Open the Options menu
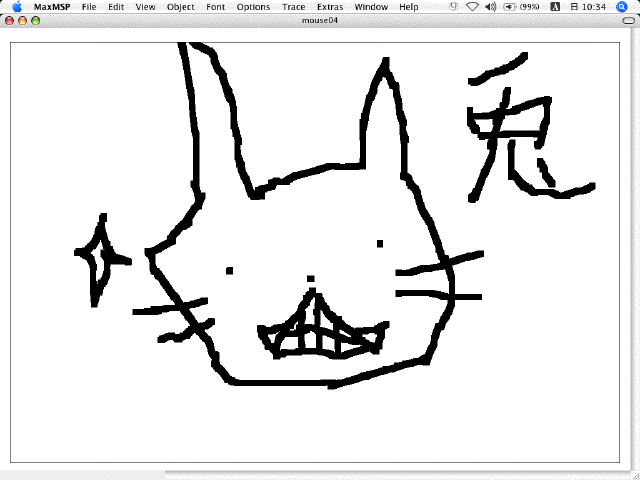The height and width of the screenshot is (480, 640). (253, 7)
